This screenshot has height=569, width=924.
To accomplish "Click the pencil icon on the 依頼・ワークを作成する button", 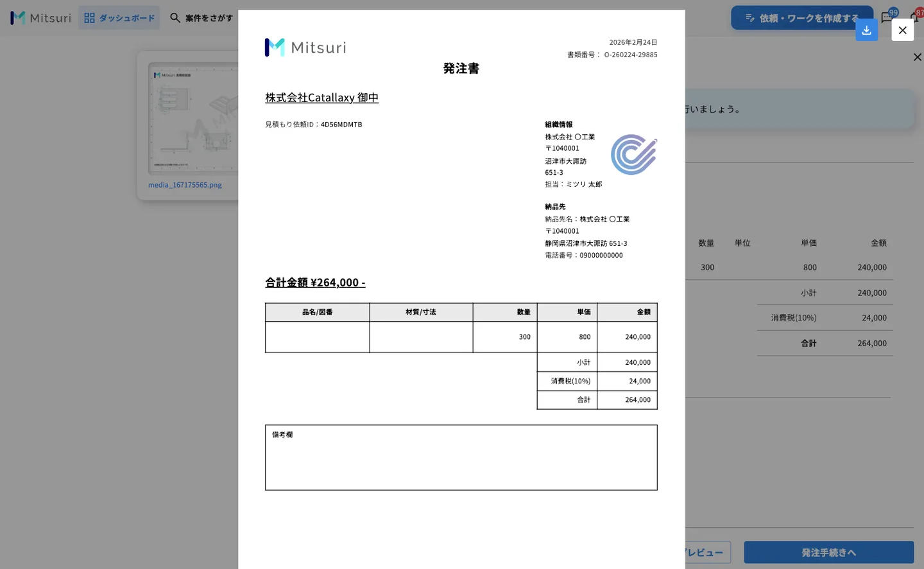I will (749, 18).
